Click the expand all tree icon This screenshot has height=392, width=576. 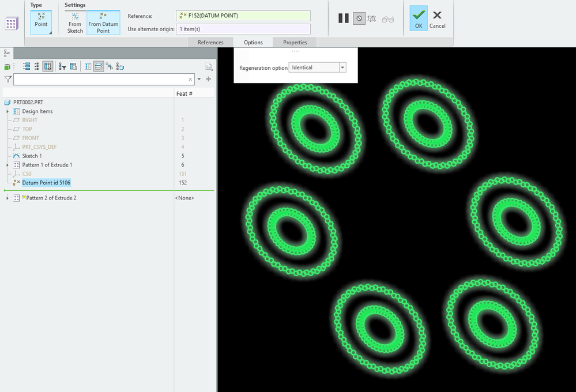(x=26, y=66)
